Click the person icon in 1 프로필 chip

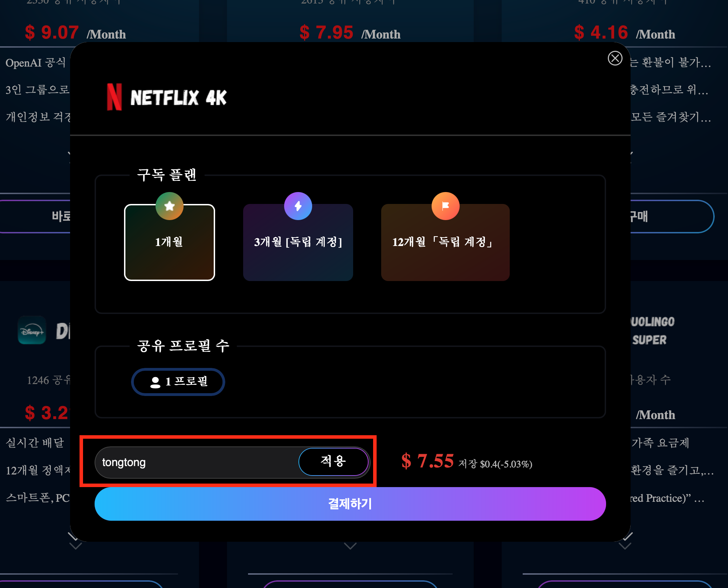155,382
